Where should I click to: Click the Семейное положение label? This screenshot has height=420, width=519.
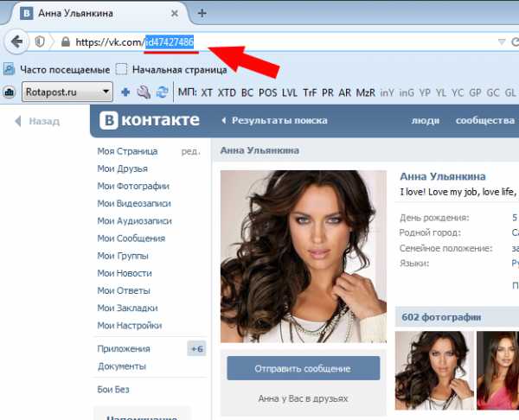tap(445, 248)
